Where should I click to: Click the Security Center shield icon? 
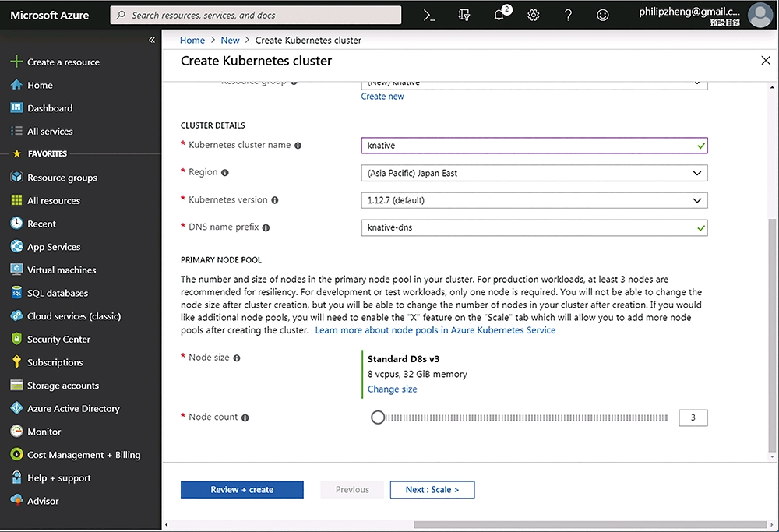click(x=16, y=339)
